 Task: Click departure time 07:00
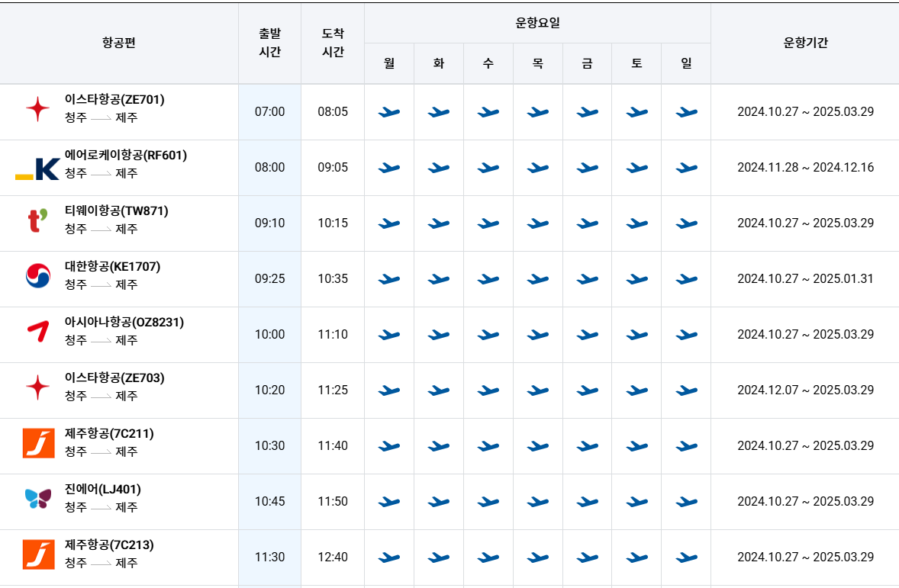[x=269, y=112]
